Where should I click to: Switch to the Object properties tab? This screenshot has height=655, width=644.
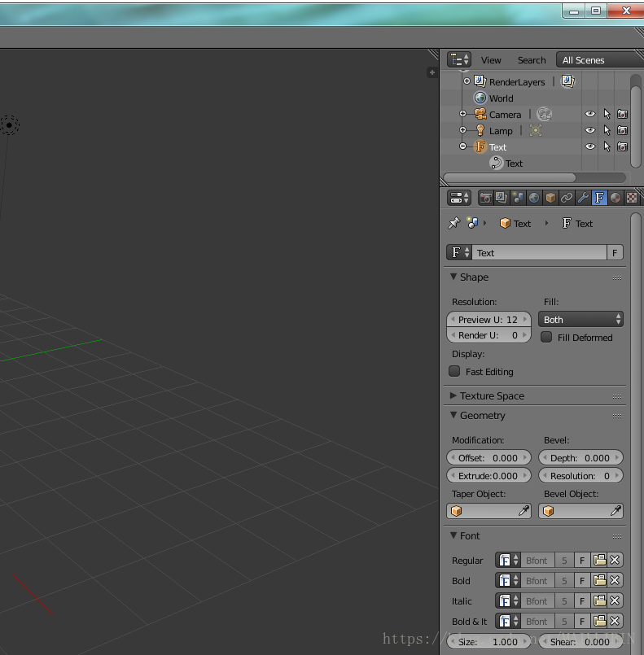[x=550, y=198]
